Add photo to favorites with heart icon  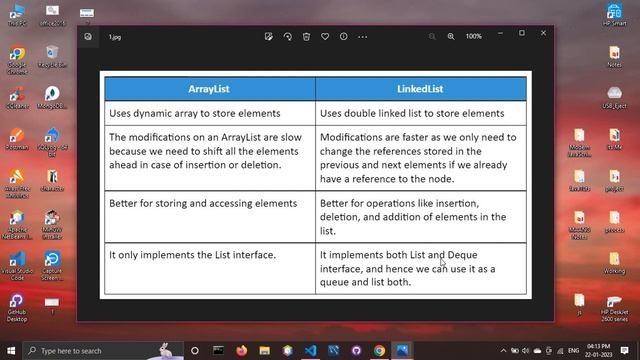coord(325,37)
